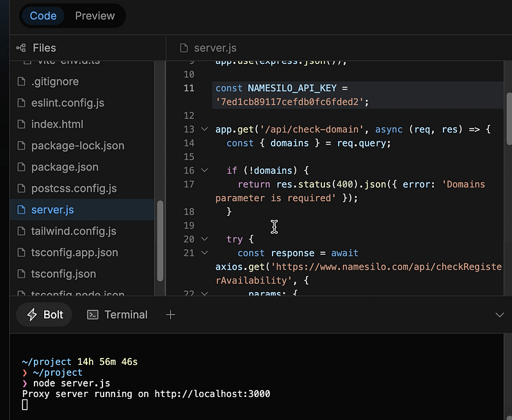Fold the if statement at line 16
The height and width of the screenshot is (420, 512).
pos(204,170)
